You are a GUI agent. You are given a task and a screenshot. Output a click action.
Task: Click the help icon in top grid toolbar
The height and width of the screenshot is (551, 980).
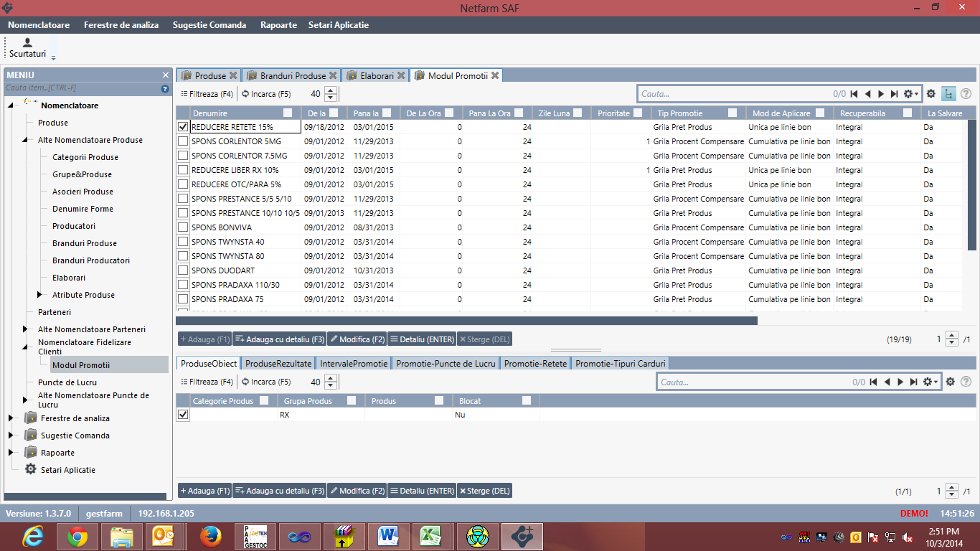(966, 94)
